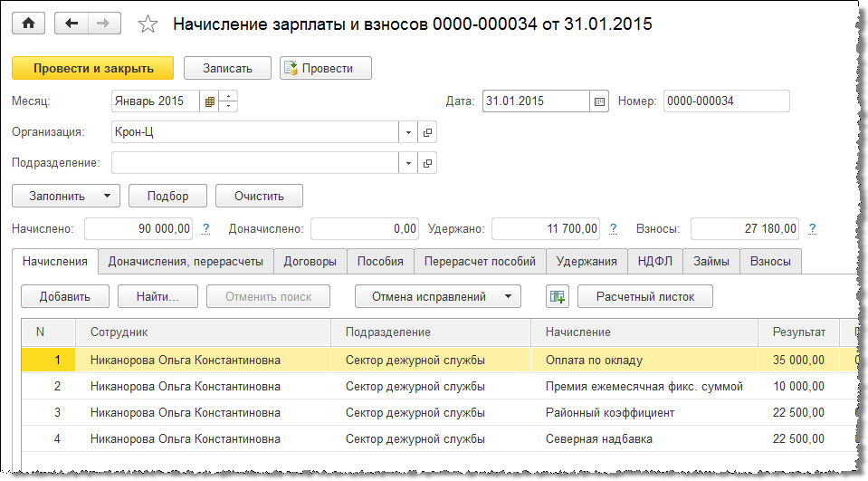Click the Начислено amount 90 000,00
The width and height of the screenshot is (868, 481).
point(138,229)
